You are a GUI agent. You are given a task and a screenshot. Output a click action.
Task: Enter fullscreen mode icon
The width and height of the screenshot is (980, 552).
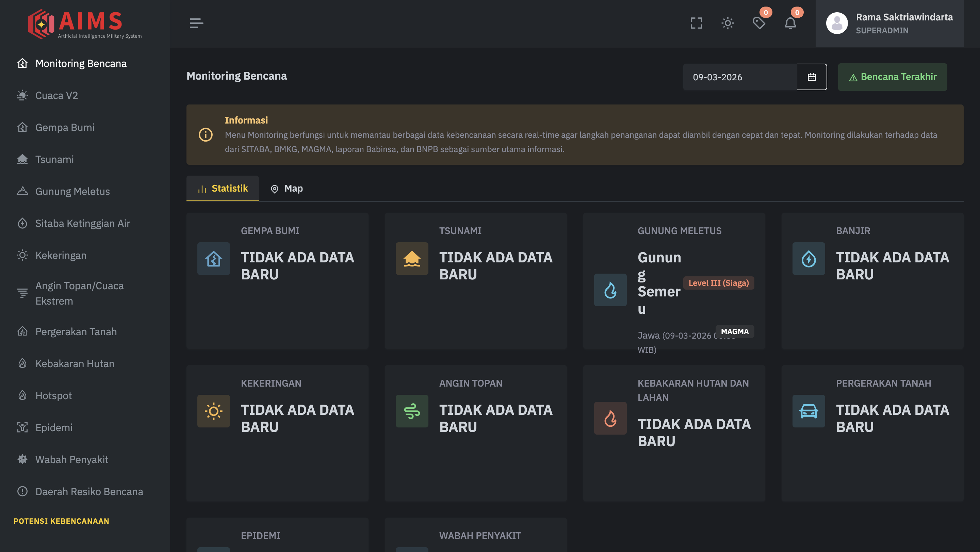(696, 23)
